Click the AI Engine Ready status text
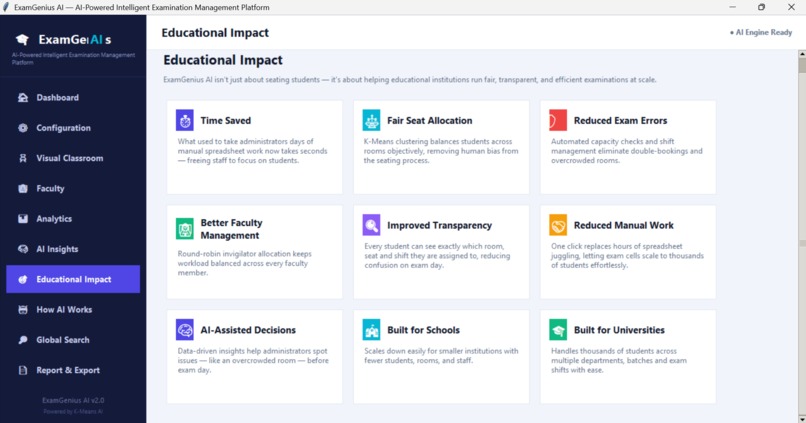Screen dimensions: 806x423 click(761, 32)
